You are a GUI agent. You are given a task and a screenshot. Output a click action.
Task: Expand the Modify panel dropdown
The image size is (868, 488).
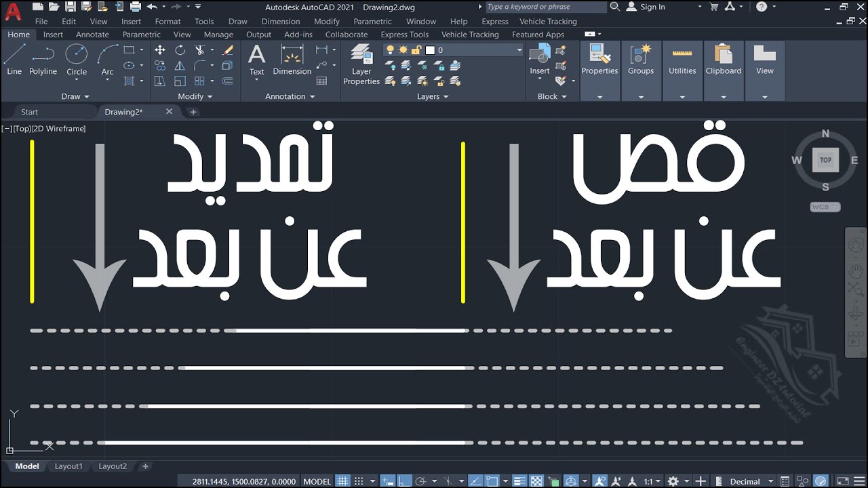coord(195,96)
